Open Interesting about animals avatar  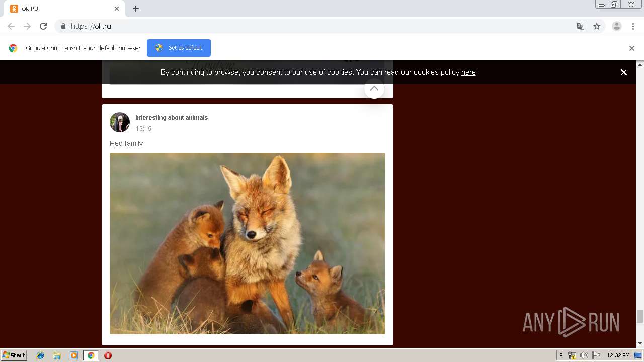[120, 122]
